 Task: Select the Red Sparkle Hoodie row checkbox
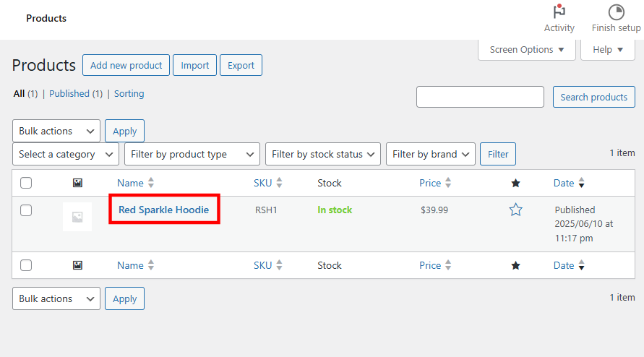[x=26, y=210]
